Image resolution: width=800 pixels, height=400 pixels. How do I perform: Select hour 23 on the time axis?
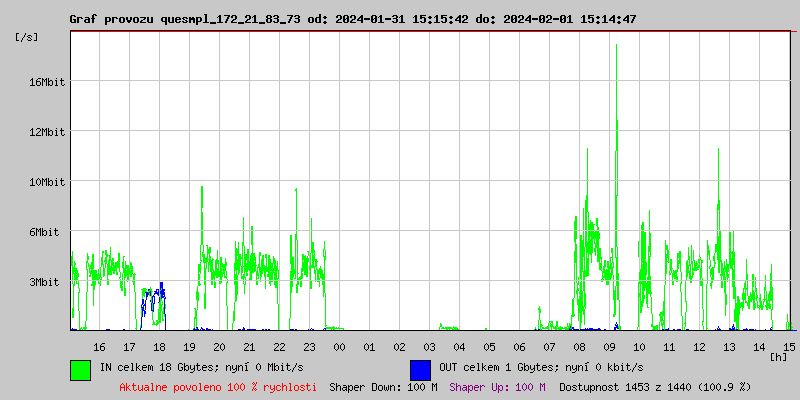coord(309,346)
